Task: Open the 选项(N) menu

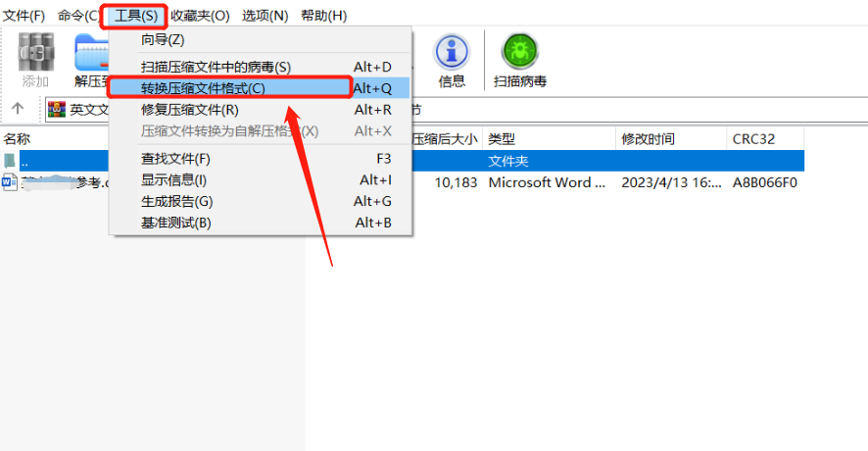Action: [265, 16]
